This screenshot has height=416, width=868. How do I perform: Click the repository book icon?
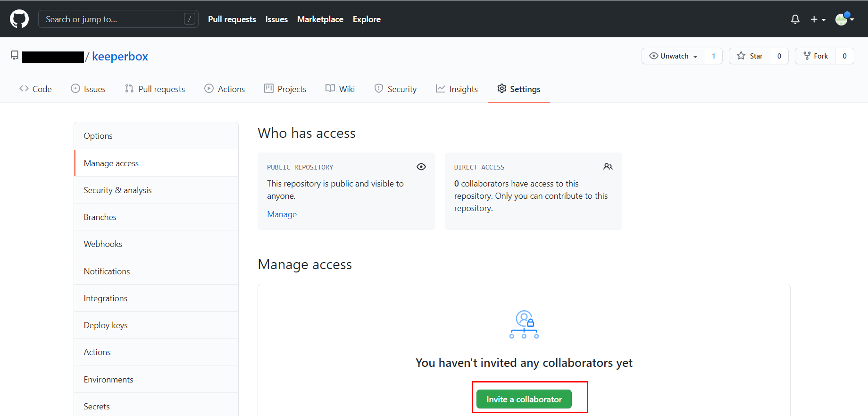coord(15,56)
